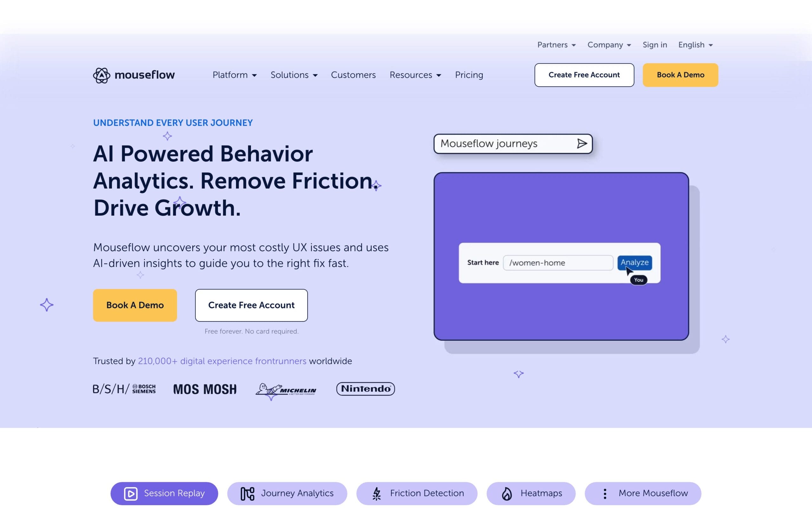Open the Company dropdown
The image size is (812, 508).
(609, 45)
